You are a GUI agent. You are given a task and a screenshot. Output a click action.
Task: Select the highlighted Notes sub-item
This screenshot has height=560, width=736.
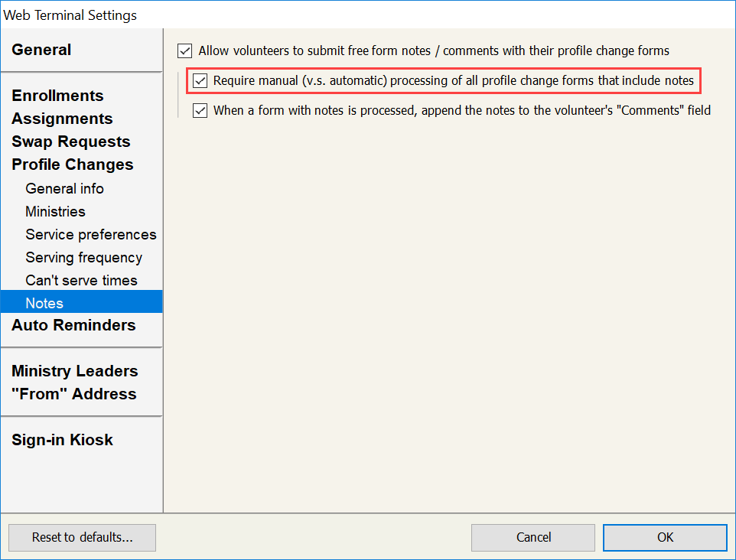tap(44, 303)
